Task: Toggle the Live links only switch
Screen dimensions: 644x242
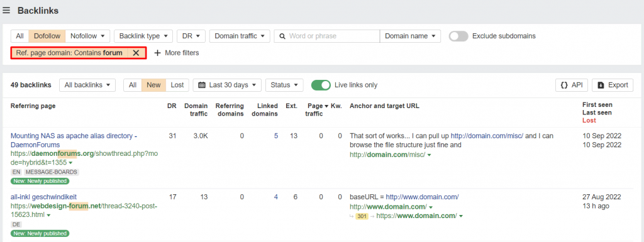Action: 321,85
